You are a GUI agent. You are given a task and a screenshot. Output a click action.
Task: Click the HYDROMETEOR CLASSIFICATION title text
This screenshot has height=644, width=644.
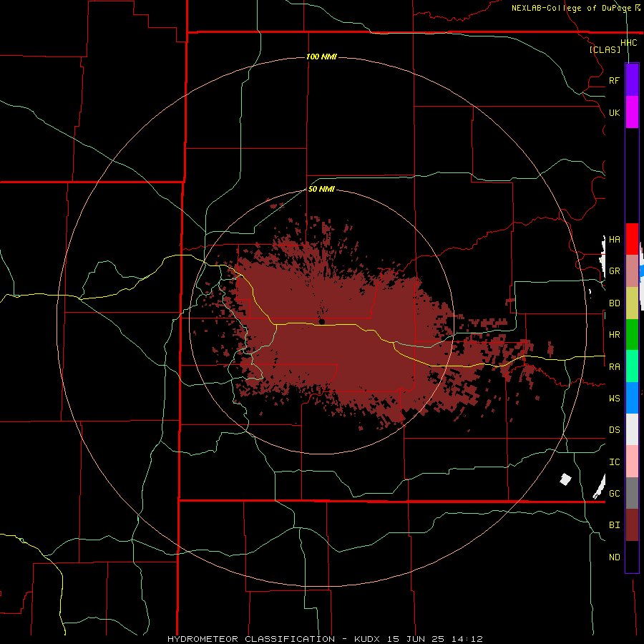[251, 639]
